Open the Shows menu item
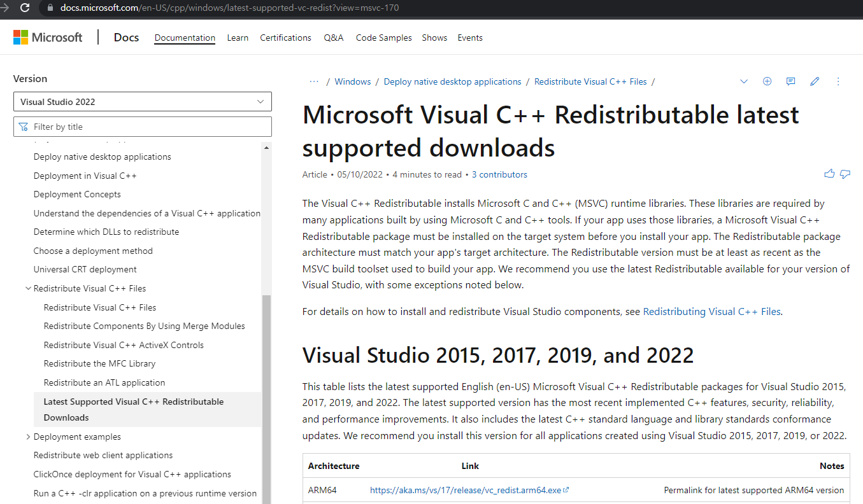The image size is (863, 504). (434, 38)
